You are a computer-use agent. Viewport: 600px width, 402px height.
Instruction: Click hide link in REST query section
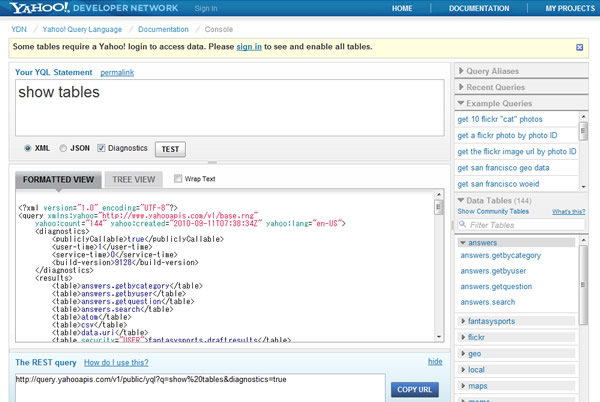pyautogui.click(x=435, y=361)
